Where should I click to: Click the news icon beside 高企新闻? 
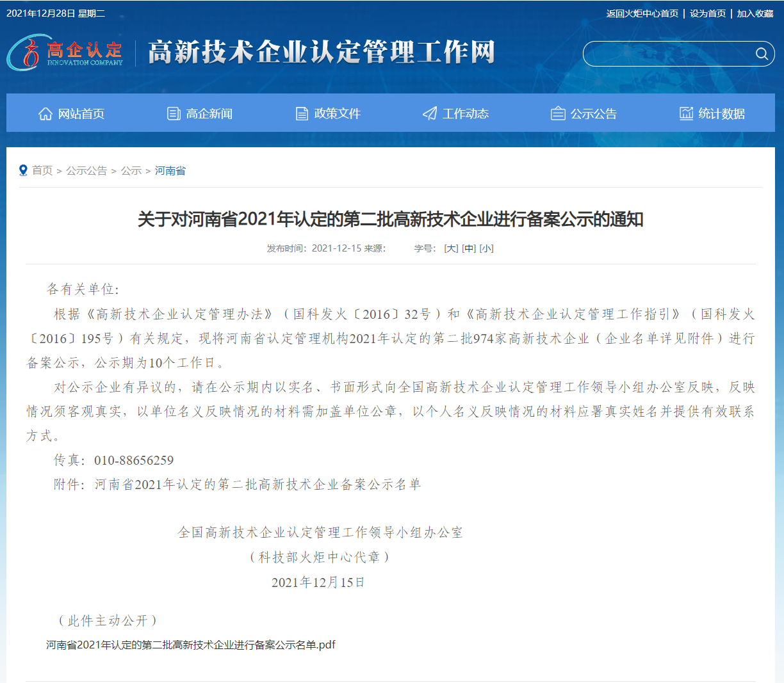(x=174, y=114)
